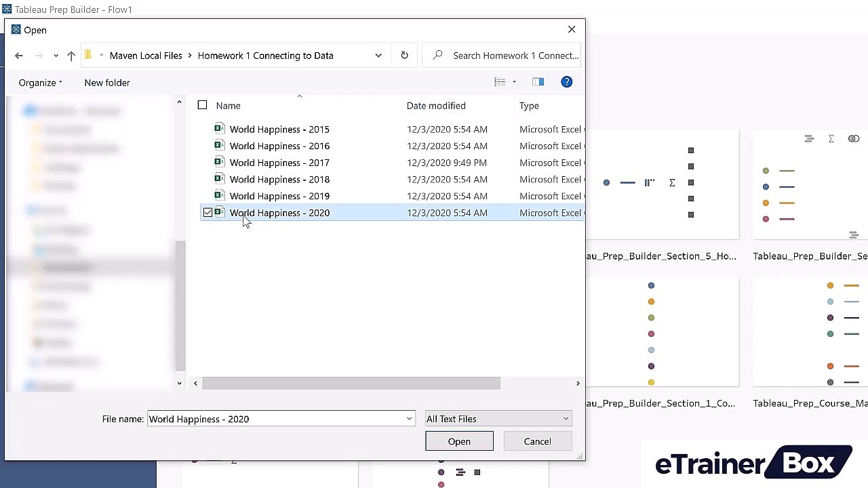Open the File name dropdown arrow
868x488 pixels.
[409, 419]
